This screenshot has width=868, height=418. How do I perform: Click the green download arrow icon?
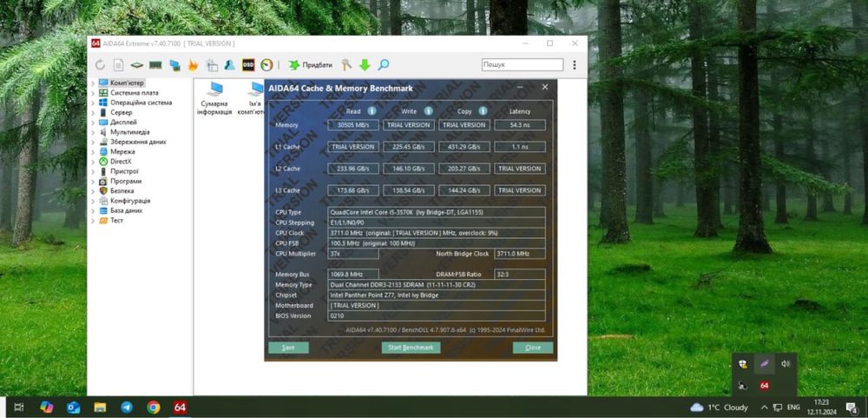tap(365, 65)
